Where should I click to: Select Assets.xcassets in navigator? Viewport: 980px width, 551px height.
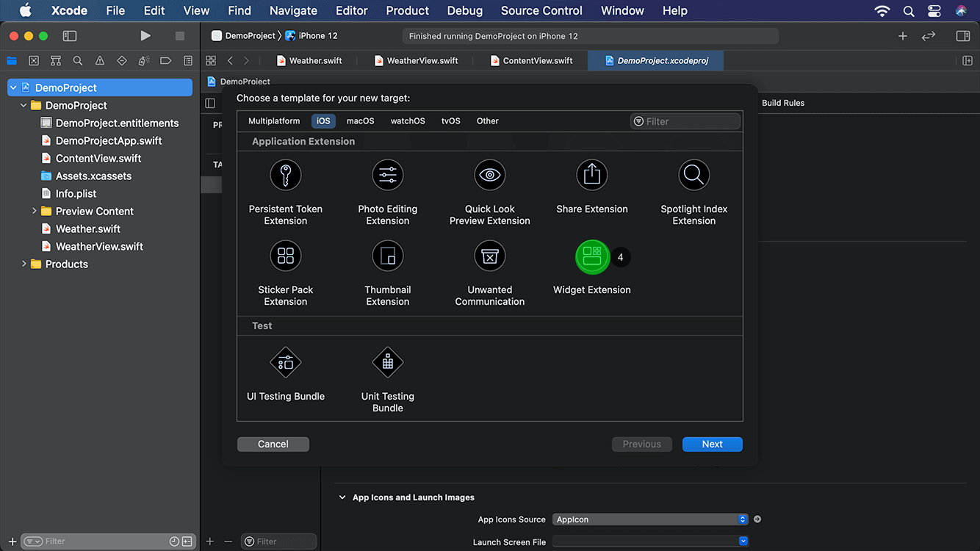click(x=94, y=176)
